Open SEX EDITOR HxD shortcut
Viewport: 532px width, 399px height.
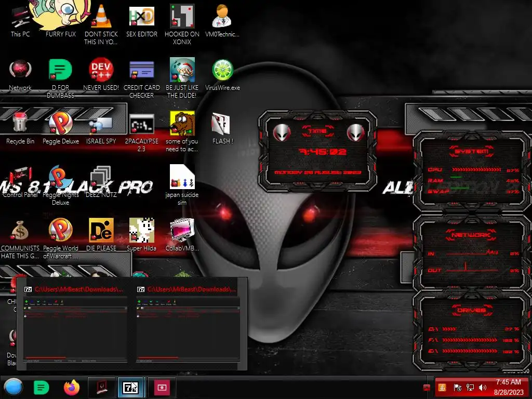[141, 21]
